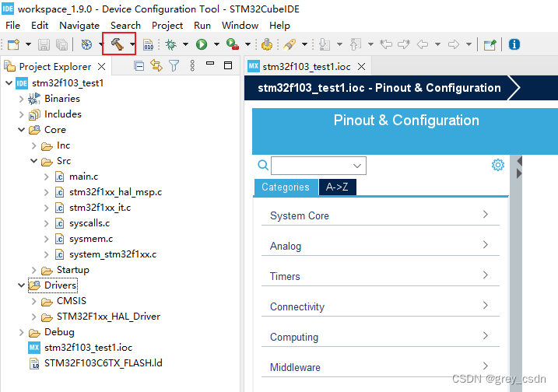Viewport: 558px width, 392px height.
Task: Open Project Explorer View Menu dots
Action: click(x=192, y=66)
